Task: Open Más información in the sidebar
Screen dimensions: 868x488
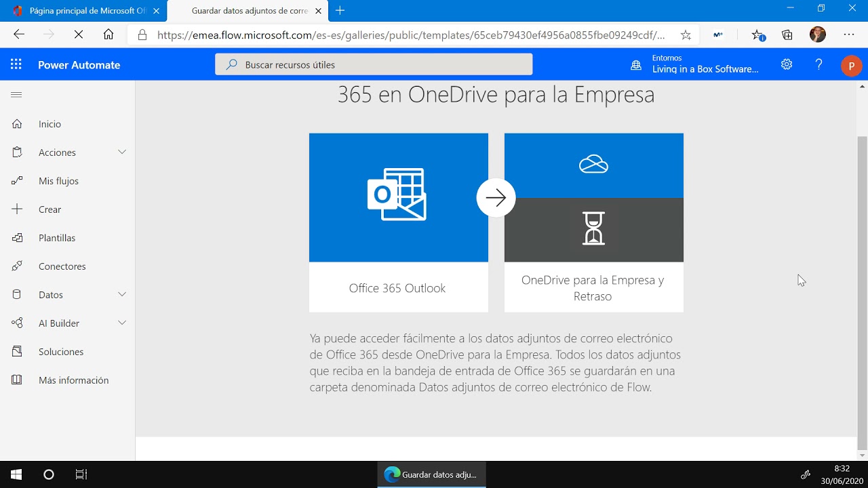Action: click(x=74, y=380)
